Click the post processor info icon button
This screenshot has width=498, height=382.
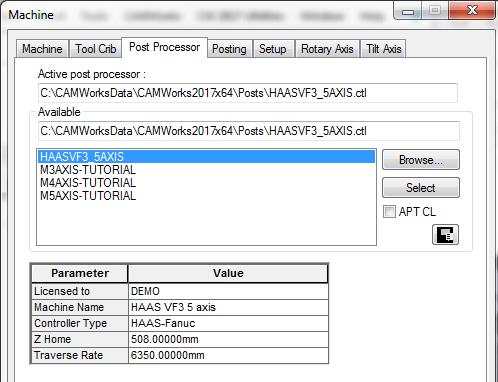coord(445,235)
